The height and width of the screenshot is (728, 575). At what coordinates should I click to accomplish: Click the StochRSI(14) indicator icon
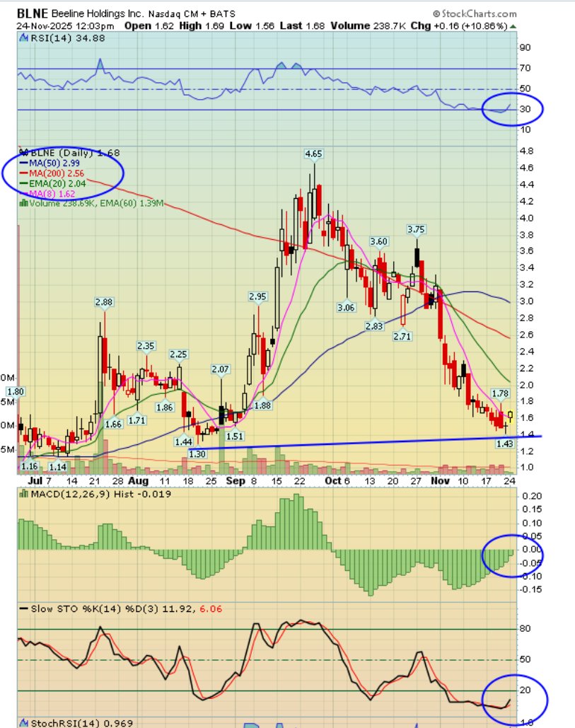(x=23, y=721)
